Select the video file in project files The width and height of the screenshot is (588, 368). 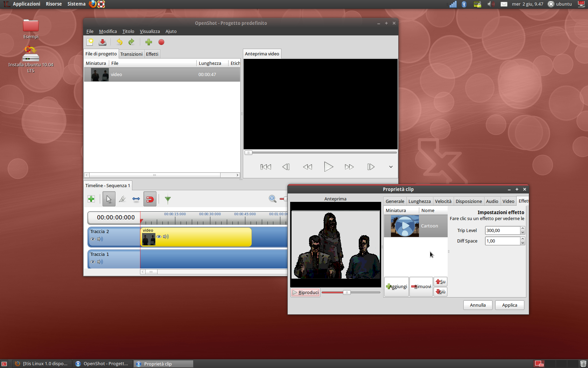pos(162,75)
